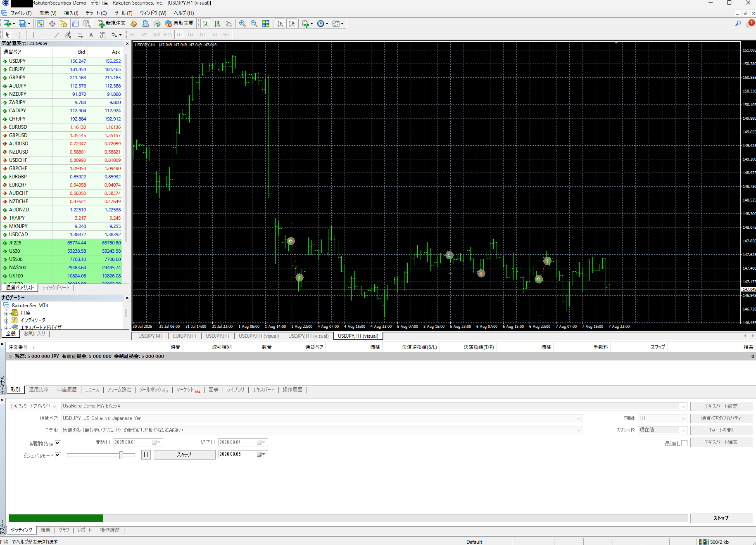Open the New Order (新規注文) toolbar button
Viewport: 756px width, 545px height.
click(x=112, y=24)
